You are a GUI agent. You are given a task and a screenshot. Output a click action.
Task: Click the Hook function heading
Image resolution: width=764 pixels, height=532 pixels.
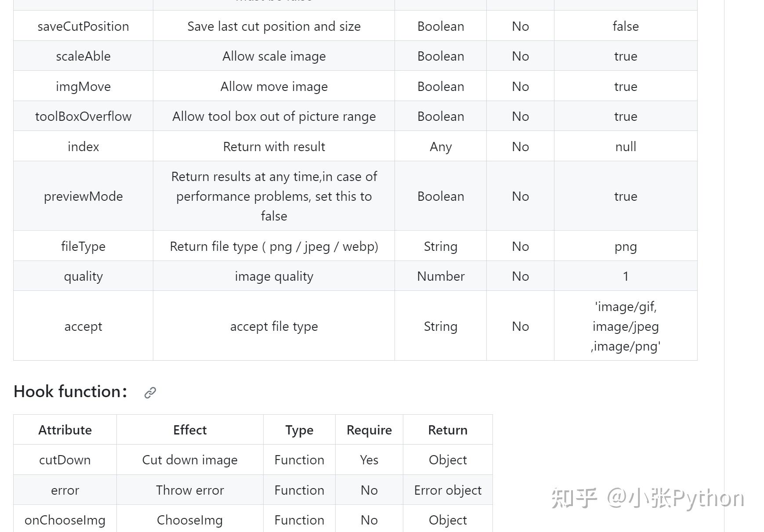pyautogui.click(x=70, y=391)
